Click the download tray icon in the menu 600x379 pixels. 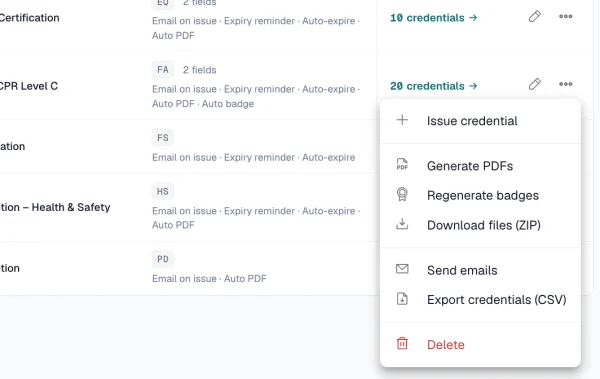pyautogui.click(x=402, y=224)
